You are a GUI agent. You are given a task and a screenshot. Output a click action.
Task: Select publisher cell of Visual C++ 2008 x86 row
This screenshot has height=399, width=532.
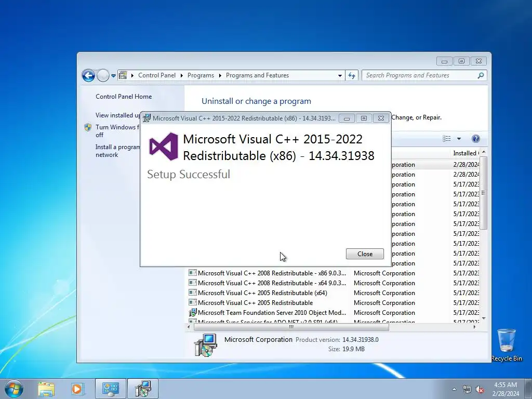(384, 273)
